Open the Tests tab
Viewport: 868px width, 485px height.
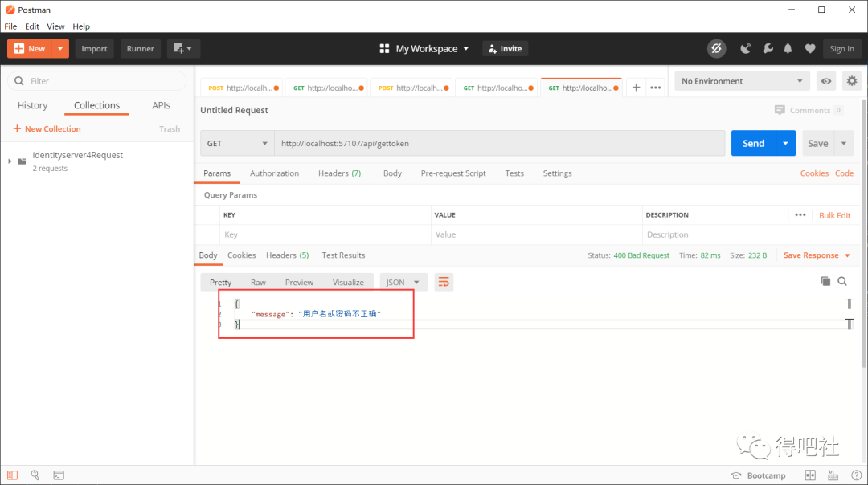point(514,173)
